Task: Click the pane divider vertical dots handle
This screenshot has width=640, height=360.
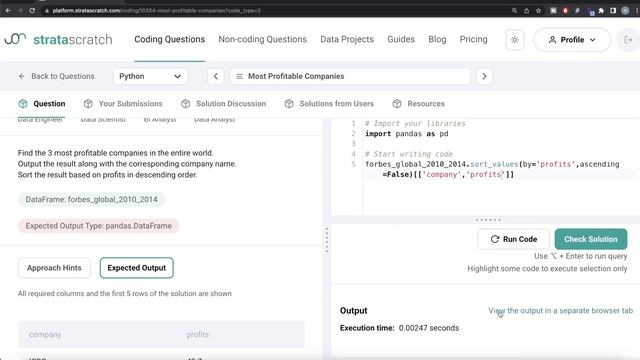Action: pyautogui.click(x=327, y=240)
